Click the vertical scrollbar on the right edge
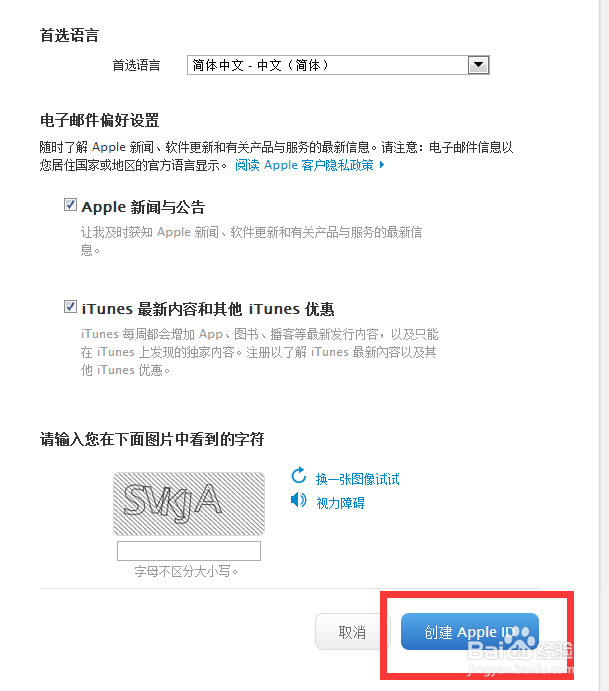 (604, 346)
